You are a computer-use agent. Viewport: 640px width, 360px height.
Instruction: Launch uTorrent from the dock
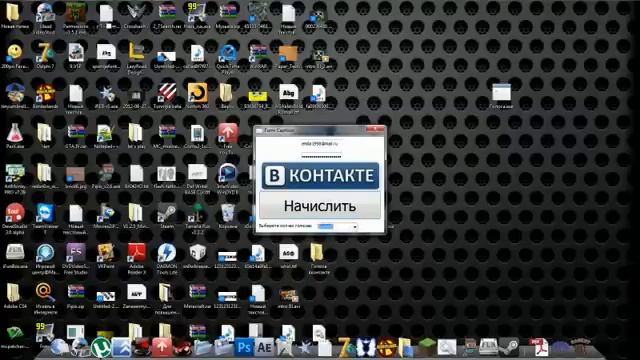[x=100, y=347]
